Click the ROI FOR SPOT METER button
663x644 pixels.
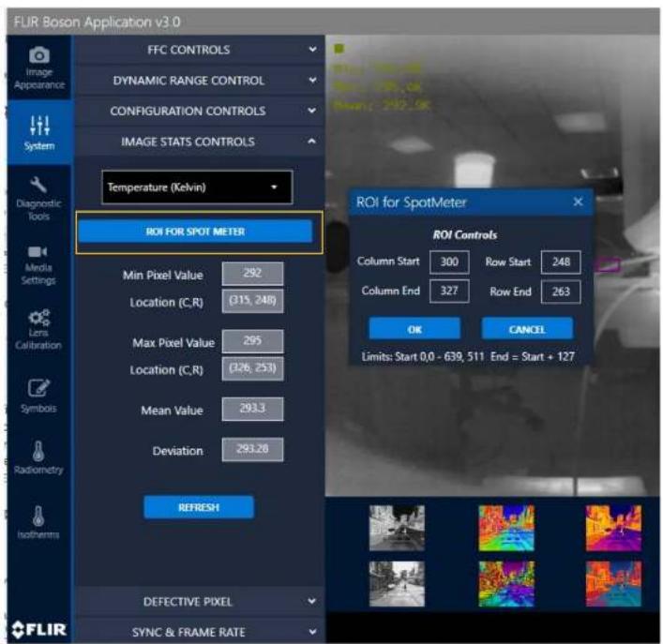coord(195,232)
